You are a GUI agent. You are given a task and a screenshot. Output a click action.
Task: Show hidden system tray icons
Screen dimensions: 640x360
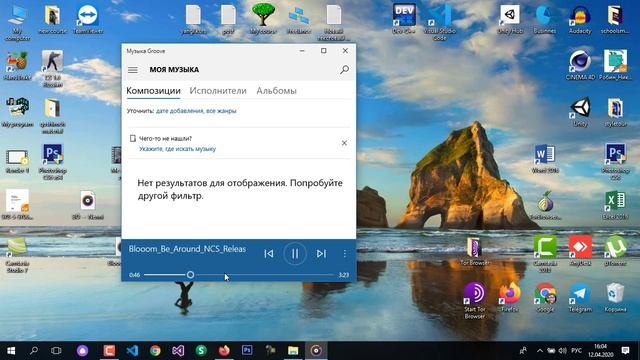click(x=540, y=351)
